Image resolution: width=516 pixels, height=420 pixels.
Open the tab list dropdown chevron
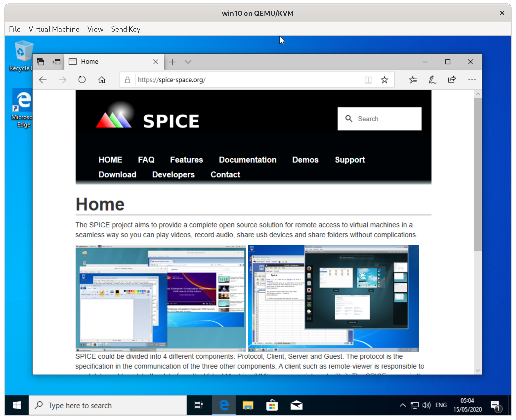coord(188,62)
